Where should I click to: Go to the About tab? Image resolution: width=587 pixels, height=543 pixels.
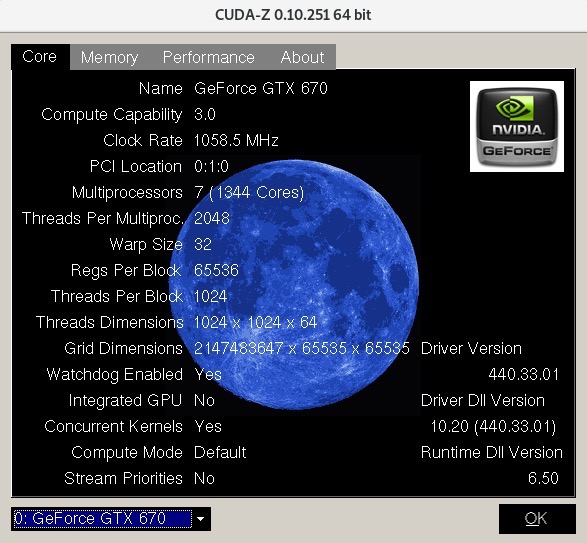(x=302, y=57)
